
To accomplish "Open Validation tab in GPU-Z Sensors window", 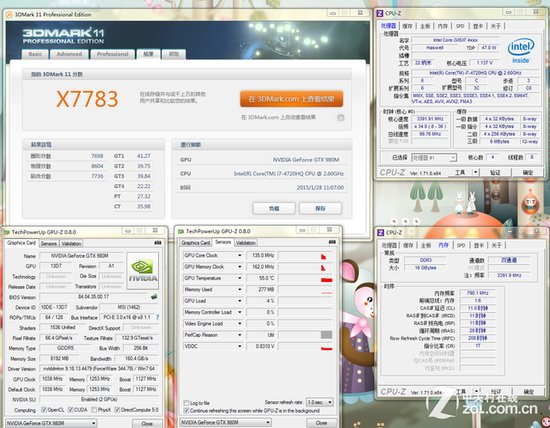I will [246, 242].
